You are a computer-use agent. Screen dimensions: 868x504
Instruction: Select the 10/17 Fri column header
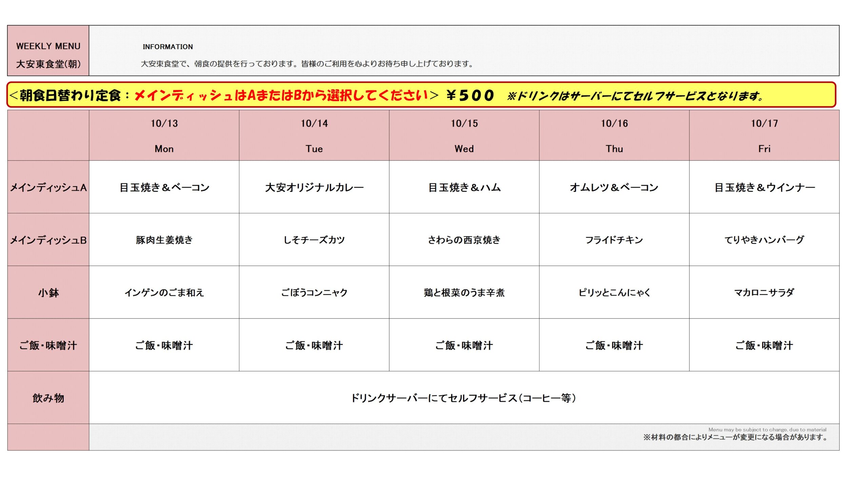[x=764, y=135]
